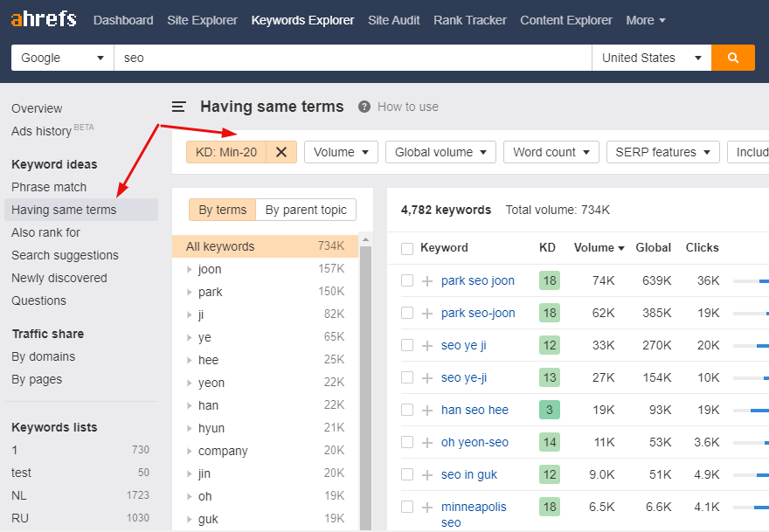
Task: Open the SERP features filter dropdown
Action: click(663, 152)
